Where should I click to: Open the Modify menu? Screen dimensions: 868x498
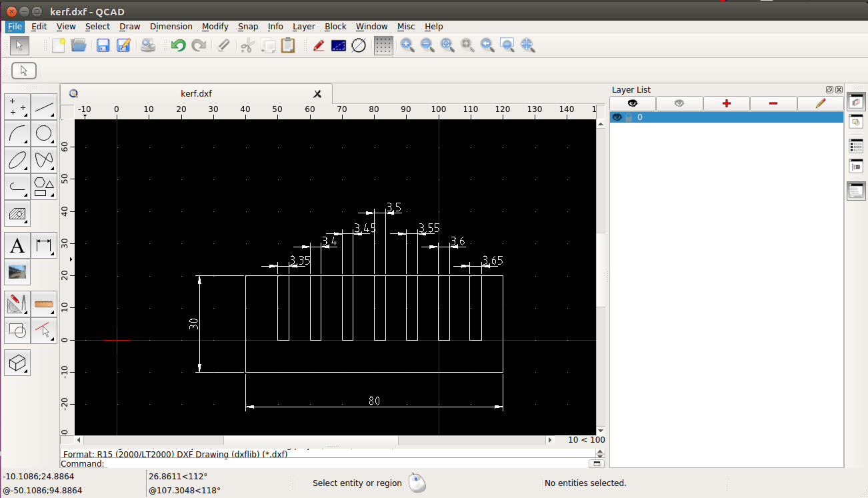(x=215, y=27)
